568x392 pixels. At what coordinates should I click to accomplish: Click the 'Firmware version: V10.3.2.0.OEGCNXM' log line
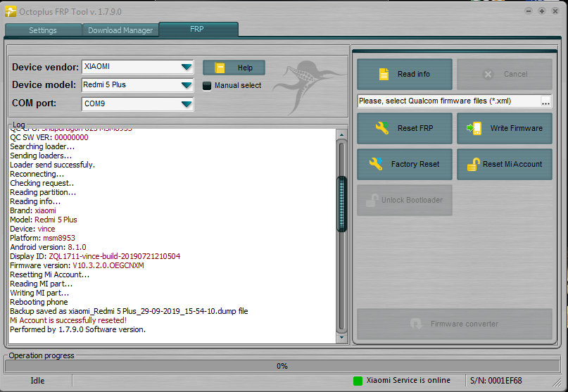(x=77, y=265)
